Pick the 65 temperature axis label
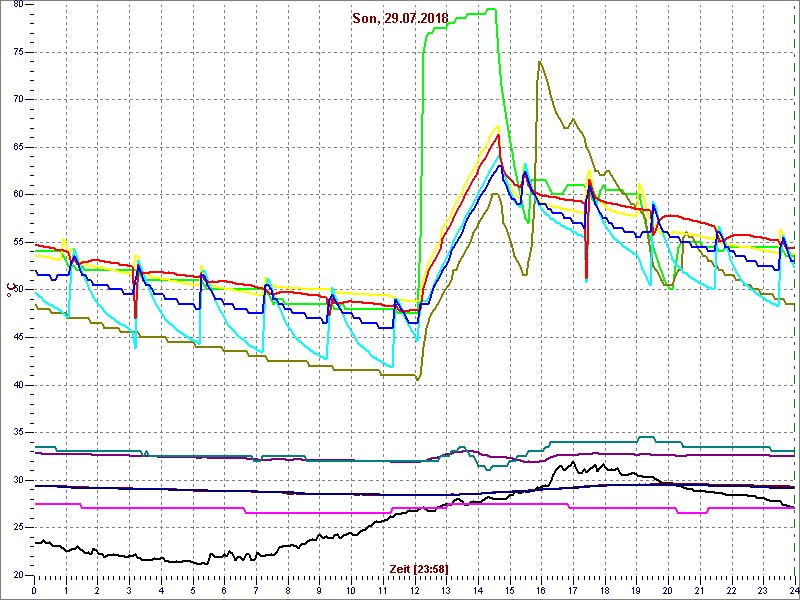This screenshot has width=800, height=600. coord(18,147)
